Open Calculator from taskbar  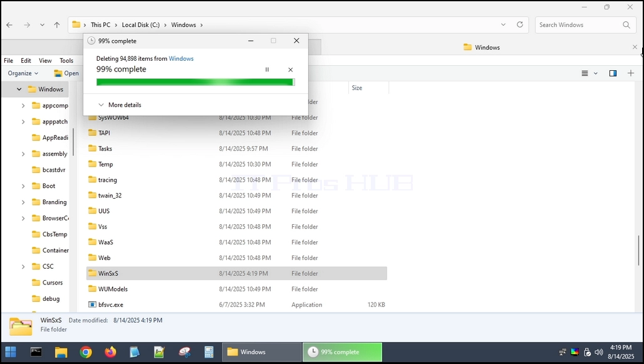coord(209,352)
